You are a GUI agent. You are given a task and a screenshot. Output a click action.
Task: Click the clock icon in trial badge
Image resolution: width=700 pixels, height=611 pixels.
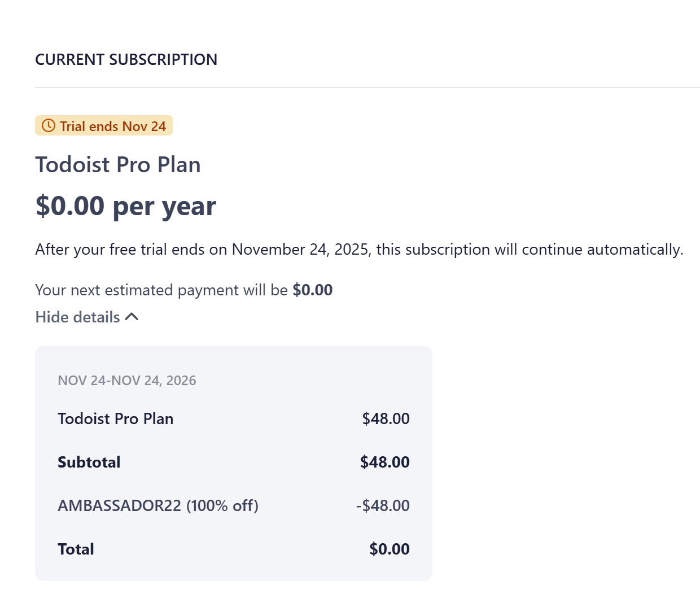coord(49,126)
